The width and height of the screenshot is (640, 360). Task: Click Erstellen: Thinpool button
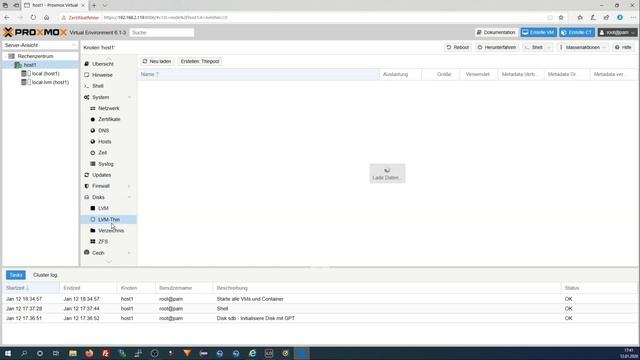pos(200,61)
